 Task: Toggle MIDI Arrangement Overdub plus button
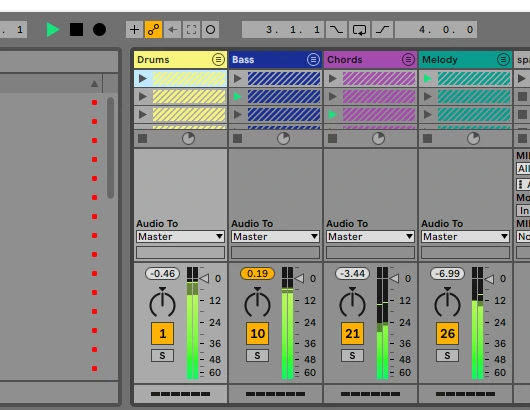135,30
